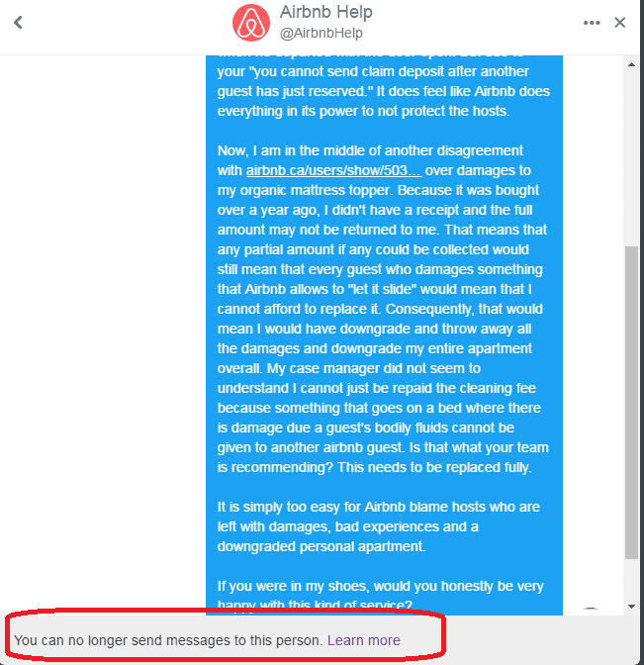Open the three-dot more options menu
This screenshot has height=665, width=644.
tap(592, 23)
